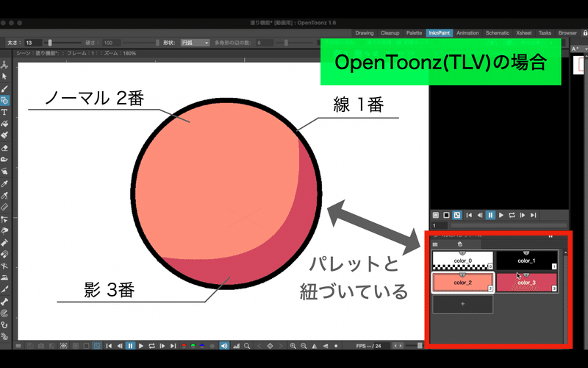
Task: Select the Magnet tool
Action: pyautogui.click(x=4, y=254)
